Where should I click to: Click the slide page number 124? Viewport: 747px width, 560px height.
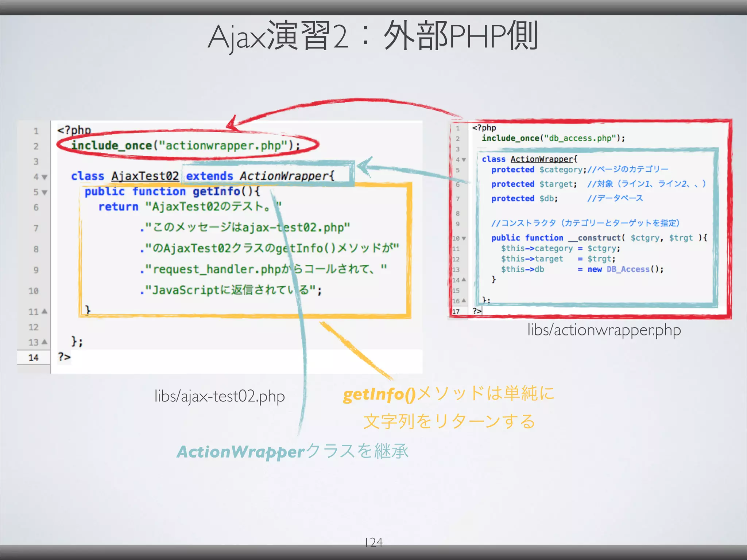(x=373, y=542)
